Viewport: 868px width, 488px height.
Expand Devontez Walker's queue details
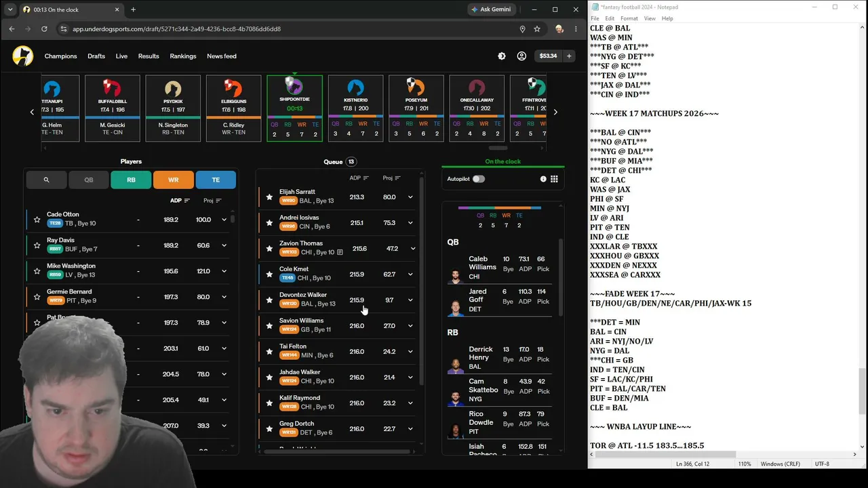point(410,300)
